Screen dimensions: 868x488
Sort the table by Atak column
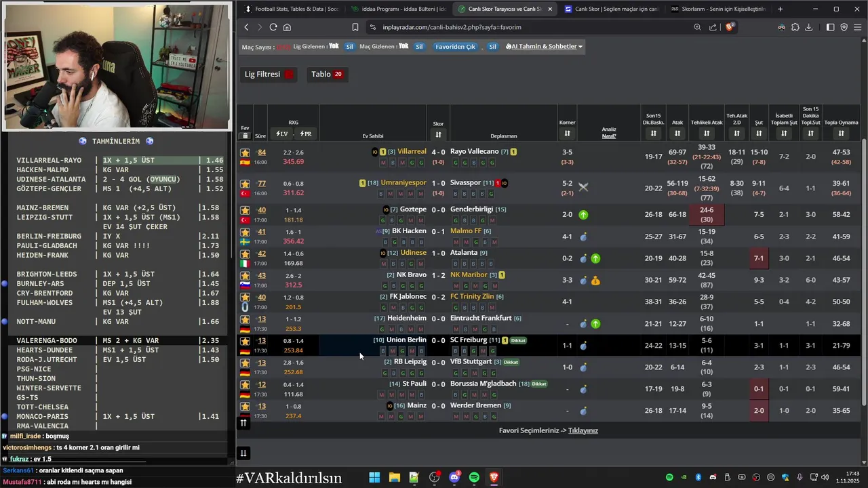click(677, 134)
